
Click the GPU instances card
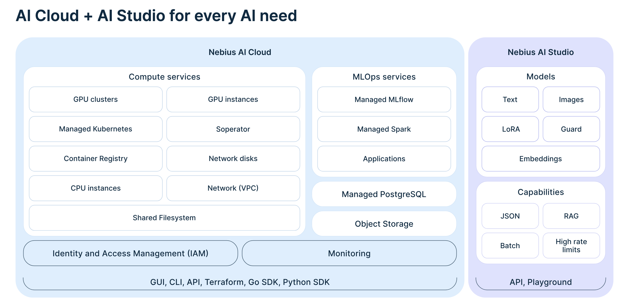tap(233, 99)
